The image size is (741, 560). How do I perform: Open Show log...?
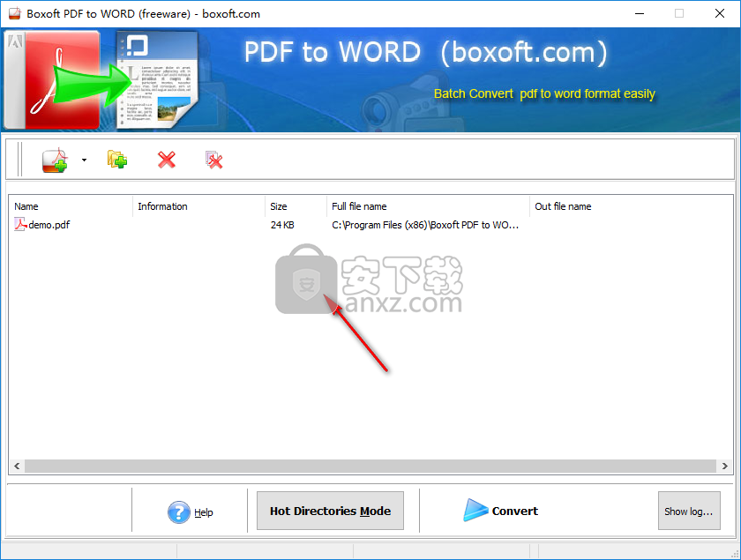tap(689, 511)
